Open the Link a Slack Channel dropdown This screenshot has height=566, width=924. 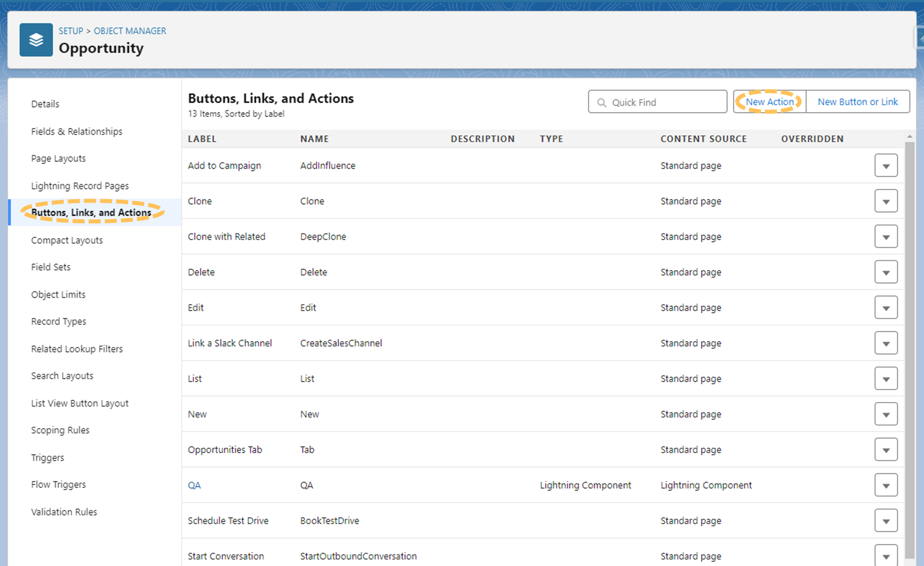coord(886,343)
